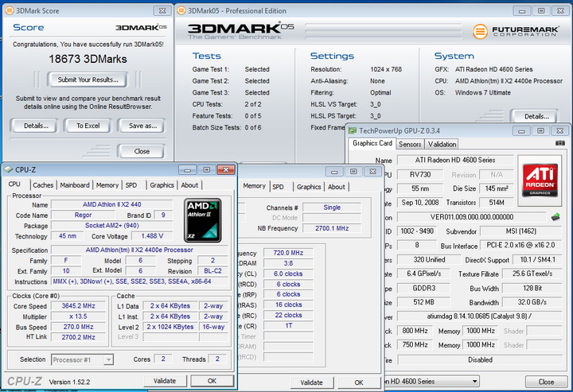Click the 3DMark05 Professional Edition title icon
This screenshot has height=392, width=573.
[181, 10]
